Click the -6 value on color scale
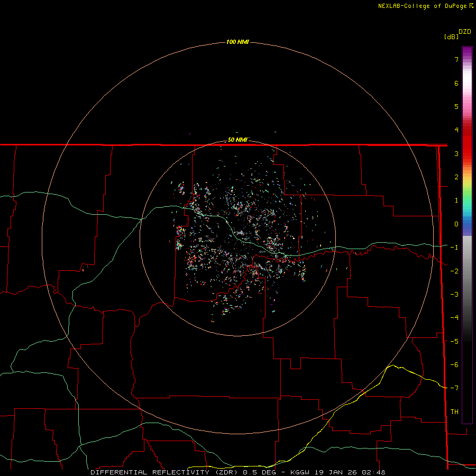The width and height of the screenshot is (476, 476). click(454, 365)
